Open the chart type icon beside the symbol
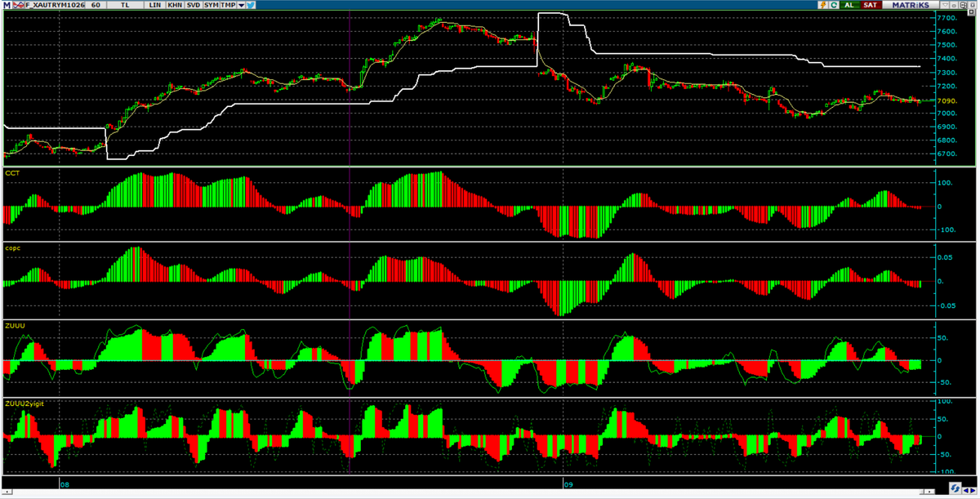The height and width of the screenshot is (499, 980). 16,5
